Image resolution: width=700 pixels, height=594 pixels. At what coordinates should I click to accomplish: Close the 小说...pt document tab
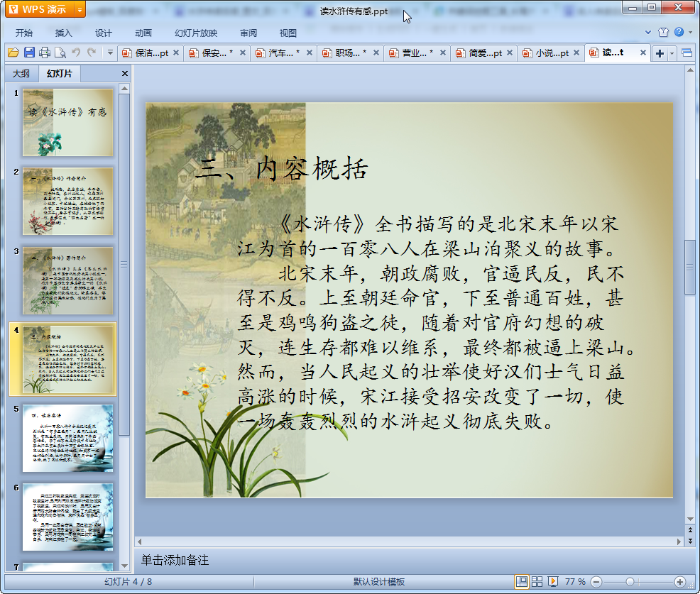click(x=576, y=53)
